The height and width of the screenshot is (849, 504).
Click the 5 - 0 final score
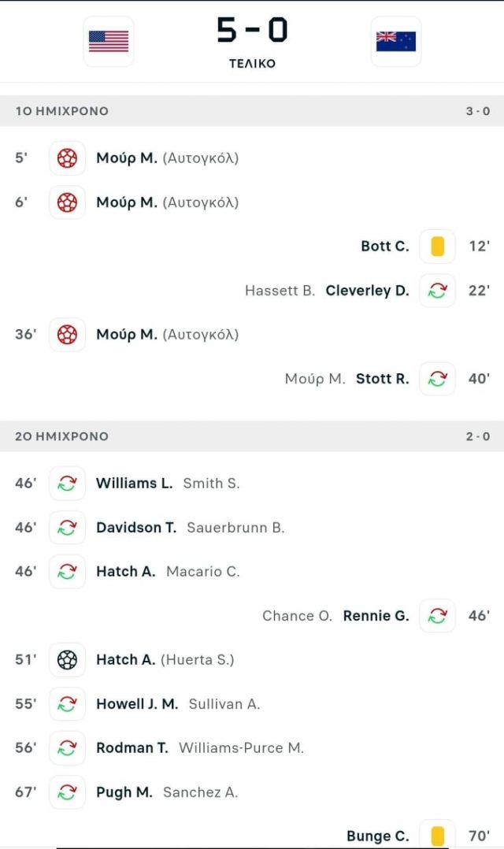[252, 30]
